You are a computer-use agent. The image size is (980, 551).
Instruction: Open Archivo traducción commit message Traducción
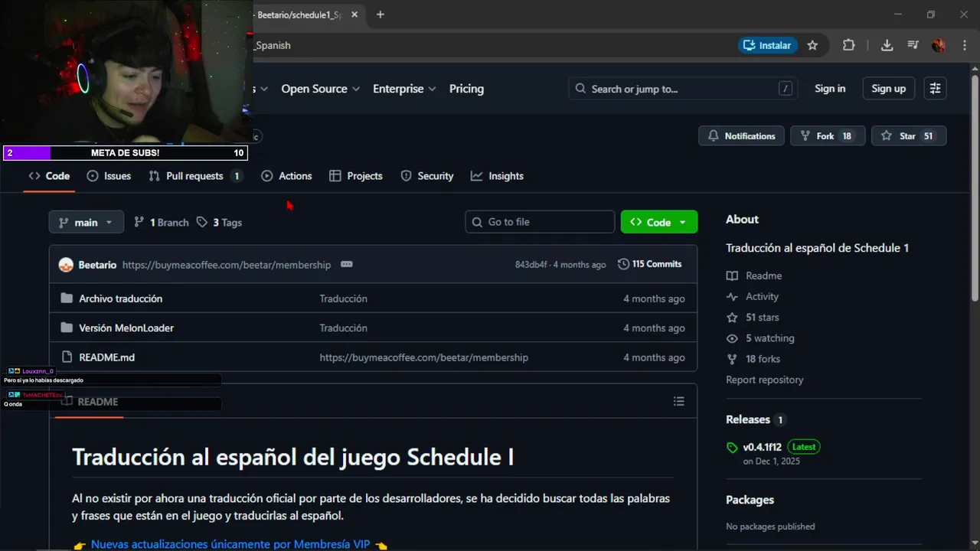(343, 298)
